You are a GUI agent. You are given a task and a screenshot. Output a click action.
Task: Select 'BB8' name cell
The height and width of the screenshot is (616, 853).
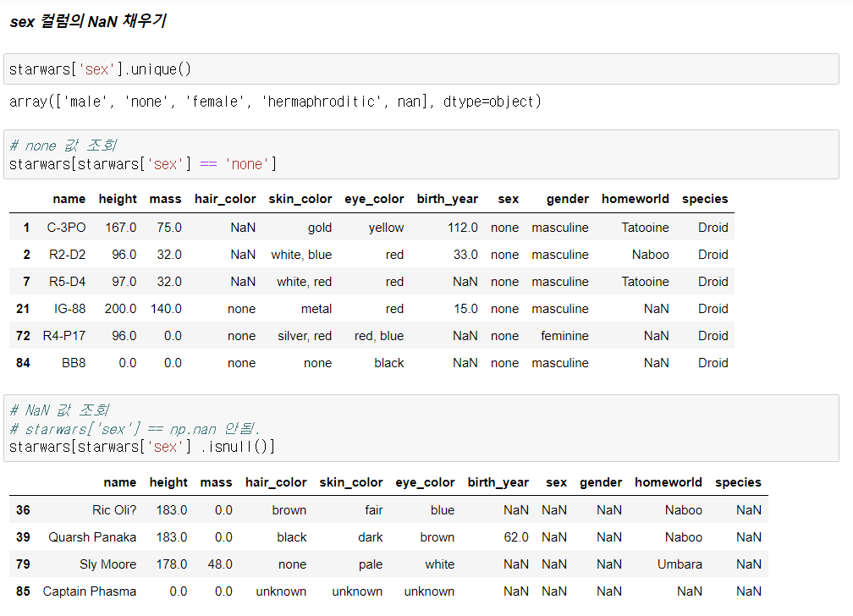pos(74,363)
